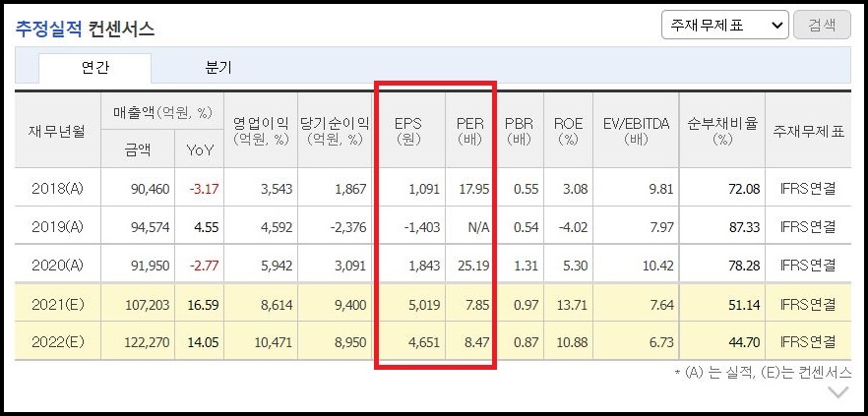Click the 금액 sub-header
868x416 pixels.
point(138,149)
